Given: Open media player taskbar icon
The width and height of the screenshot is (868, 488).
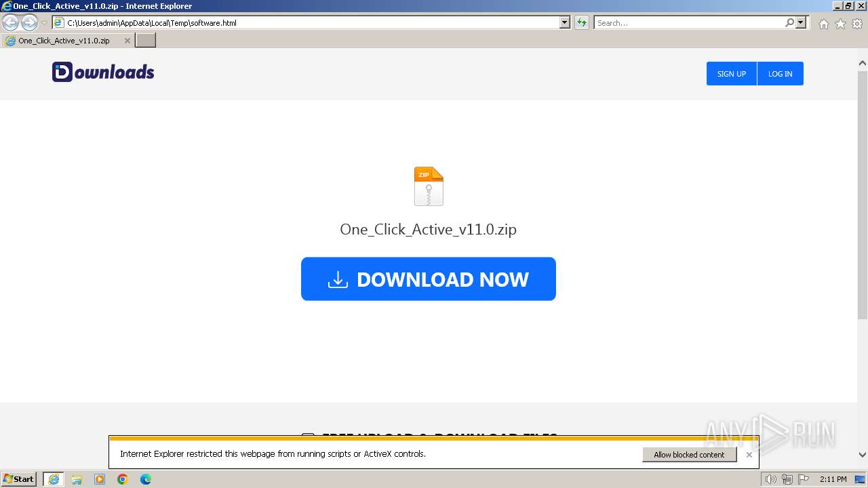Looking at the screenshot, I should click(100, 479).
